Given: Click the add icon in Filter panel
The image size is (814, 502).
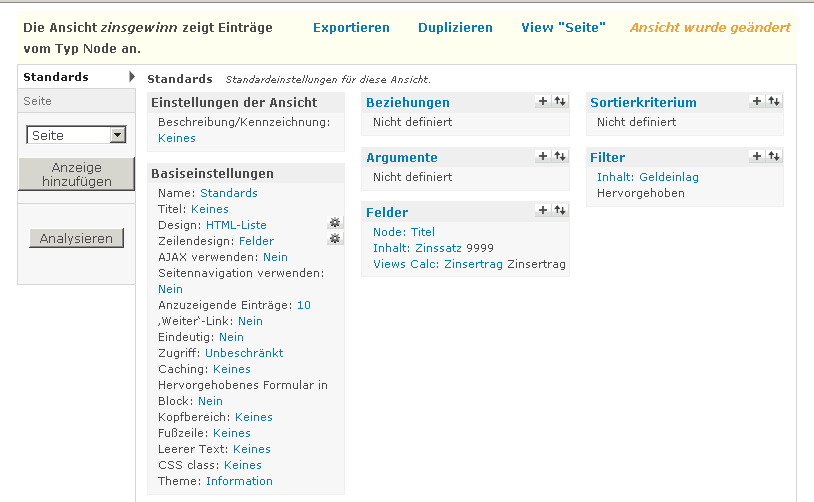Looking at the screenshot, I should (757, 157).
